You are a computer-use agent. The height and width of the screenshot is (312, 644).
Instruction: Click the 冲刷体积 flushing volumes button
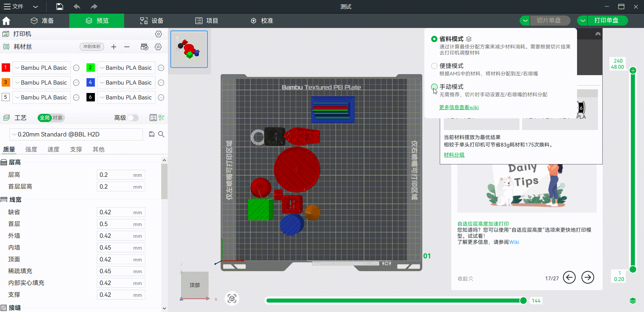pyautogui.click(x=92, y=47)
